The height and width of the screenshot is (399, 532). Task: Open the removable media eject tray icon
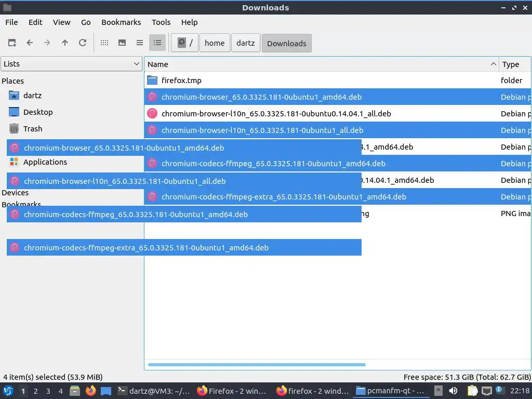pyautogui.click(x=438, y=391)
